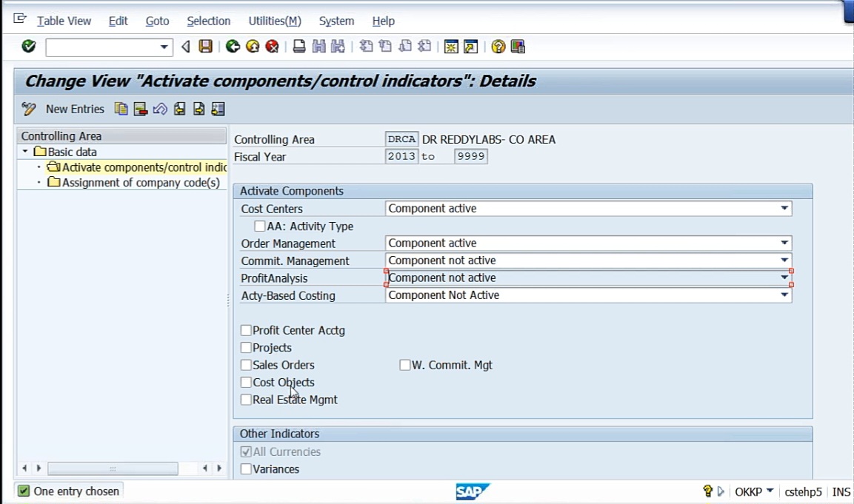This screenshot has height=504, width=854.
Task: Open the Utilities(M) menu
Action: (x=275, y=21)
